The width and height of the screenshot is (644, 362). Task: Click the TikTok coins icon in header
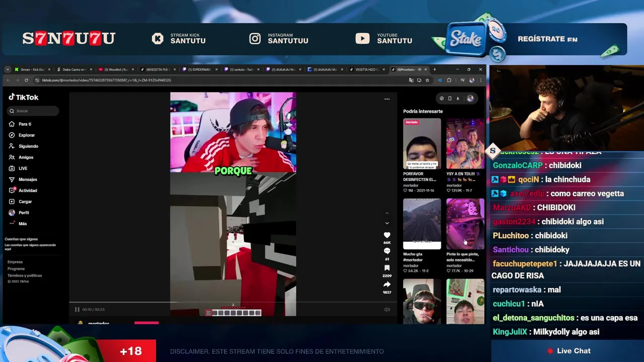point(442,99)
